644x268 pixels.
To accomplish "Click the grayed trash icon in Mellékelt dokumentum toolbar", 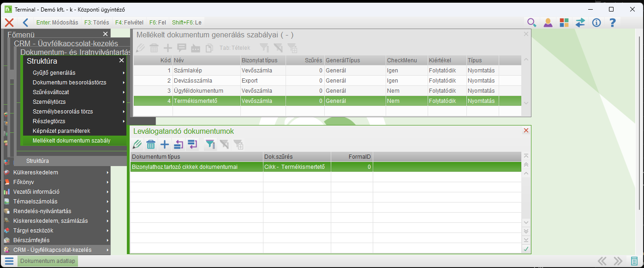I will tap(154, 48).
